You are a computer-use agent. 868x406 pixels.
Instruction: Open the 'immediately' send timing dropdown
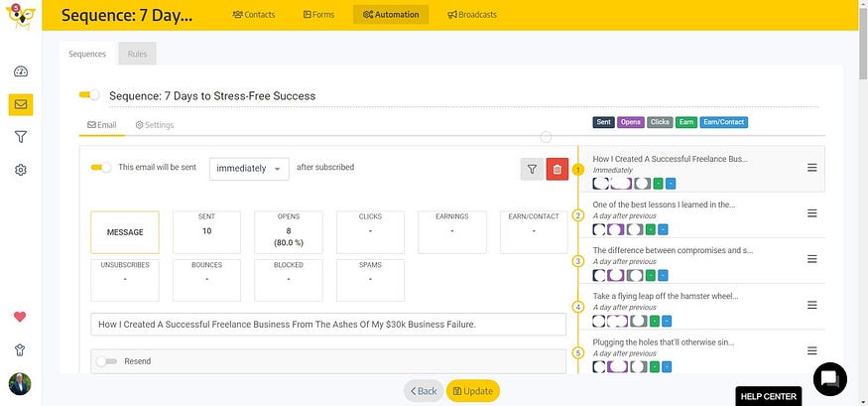tap(249, 169)
